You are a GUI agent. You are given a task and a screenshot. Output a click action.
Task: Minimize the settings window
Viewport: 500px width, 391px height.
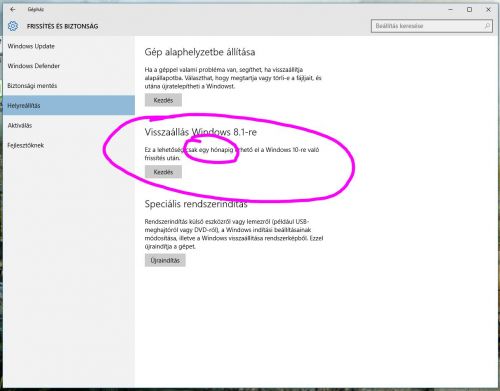451,10
